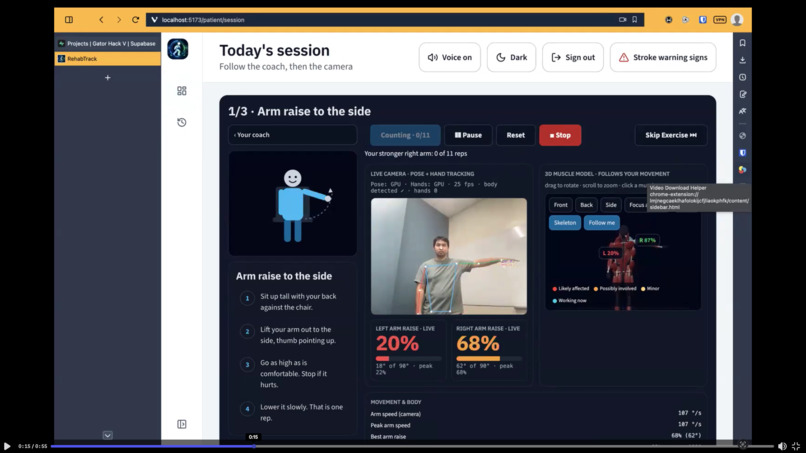Open the right sidebar bookmarks icon
806x453 pixels.
tap(742, 43)
